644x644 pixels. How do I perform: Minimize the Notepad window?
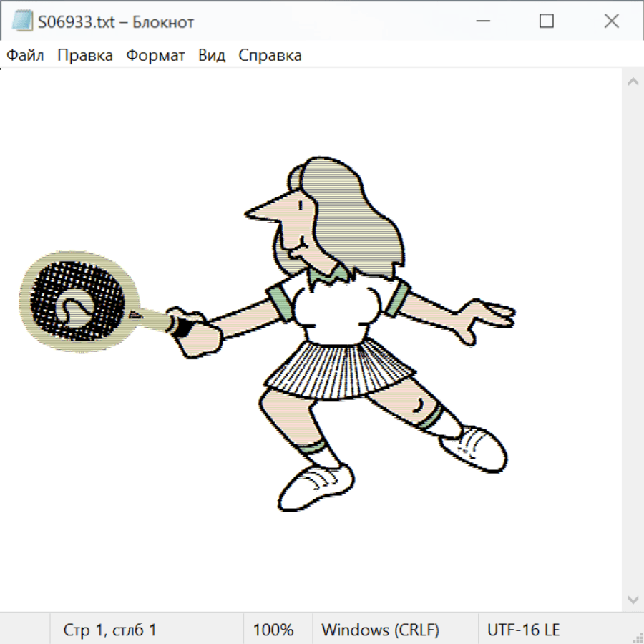coord(482,21)
